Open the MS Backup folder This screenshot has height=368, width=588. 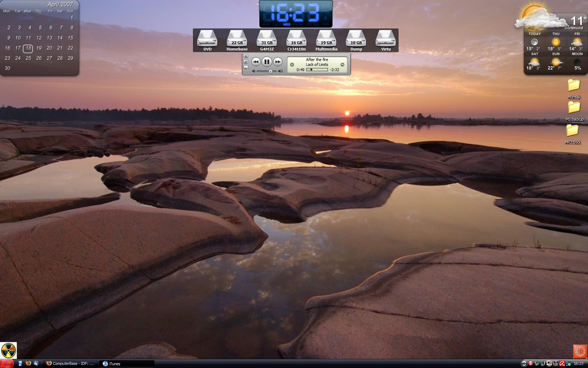[574, 111]
